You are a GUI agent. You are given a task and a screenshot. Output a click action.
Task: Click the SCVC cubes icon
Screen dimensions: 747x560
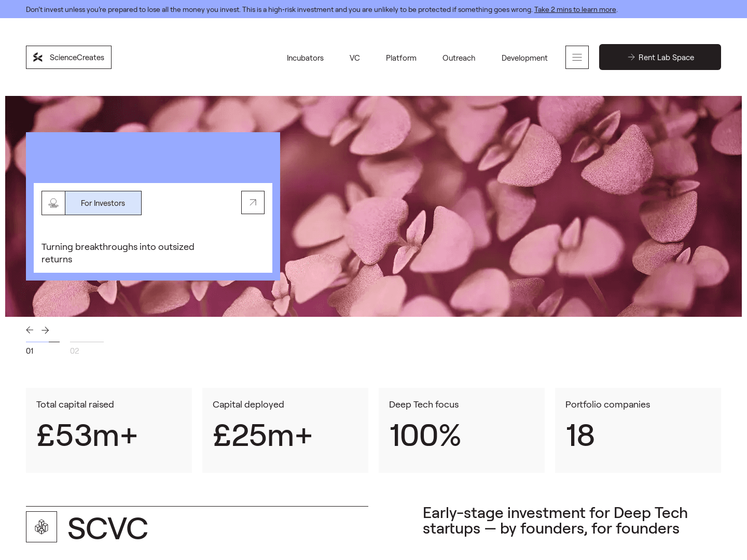41,527
